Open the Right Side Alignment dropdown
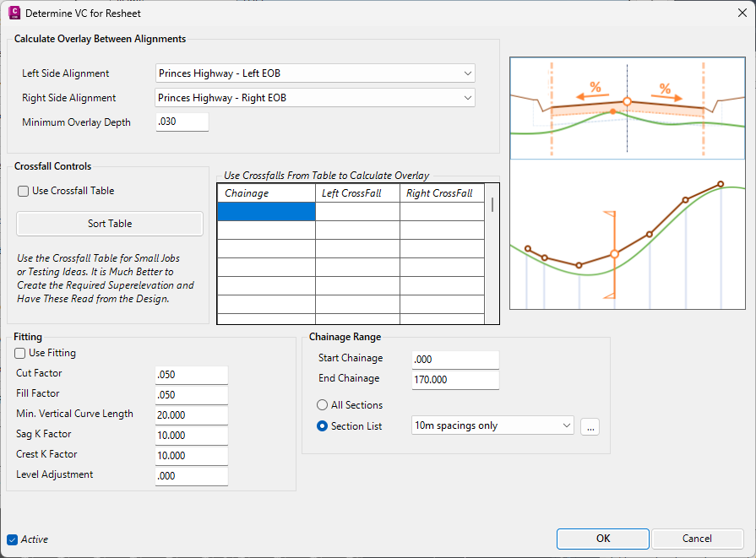This screenshot has width=756, height=558. [315, 98]
